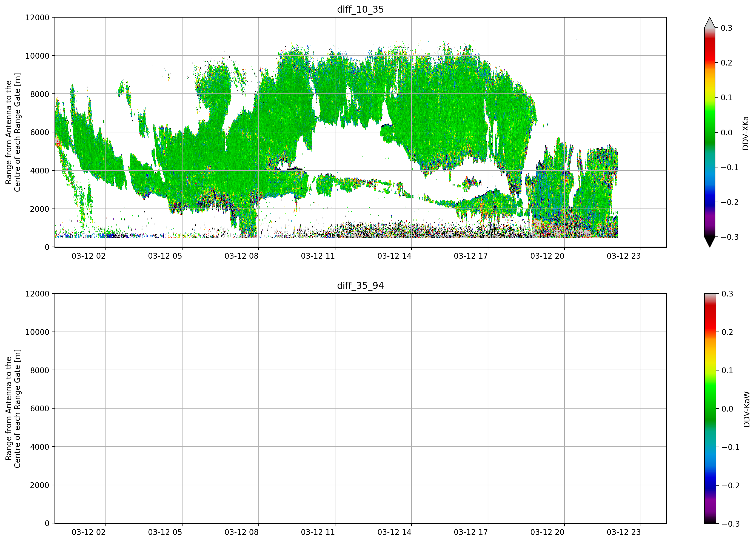Click the 12000 y-tick in the diff_10_35 plot
756x542 pixels.
coord(37,17)
